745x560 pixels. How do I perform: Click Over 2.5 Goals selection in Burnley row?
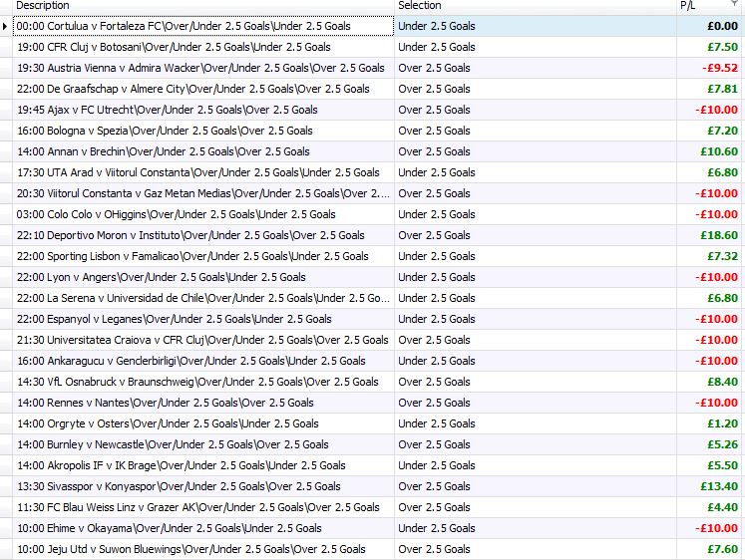tap(434, 444)
